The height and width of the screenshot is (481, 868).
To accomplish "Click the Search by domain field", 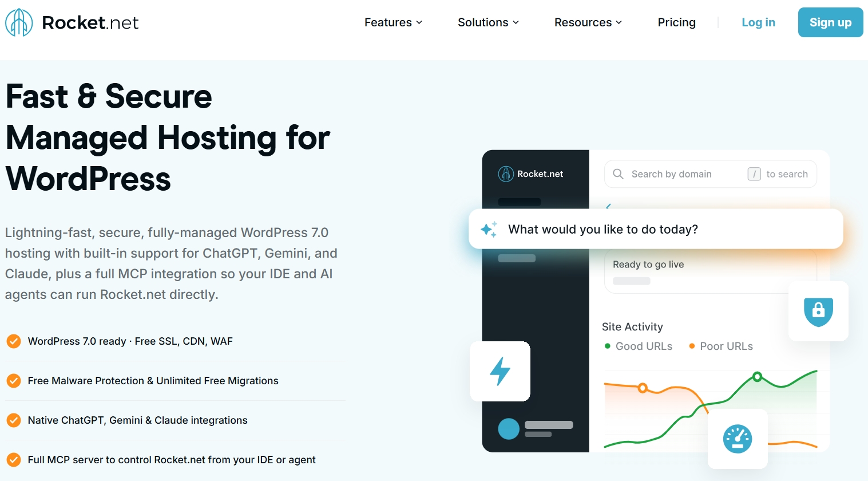I will click(x=710, y=174).
